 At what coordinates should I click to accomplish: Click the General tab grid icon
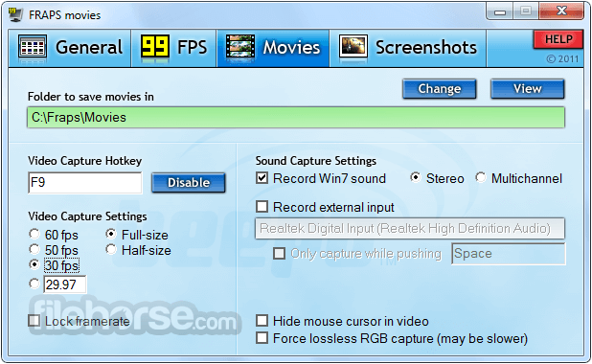point(33,47)
